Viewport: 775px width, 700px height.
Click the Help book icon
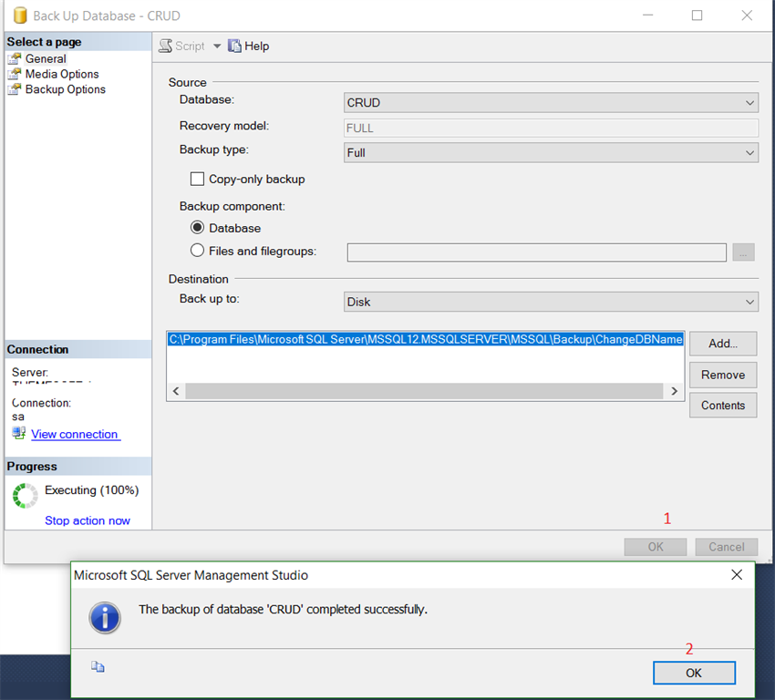tap(234, 46)
